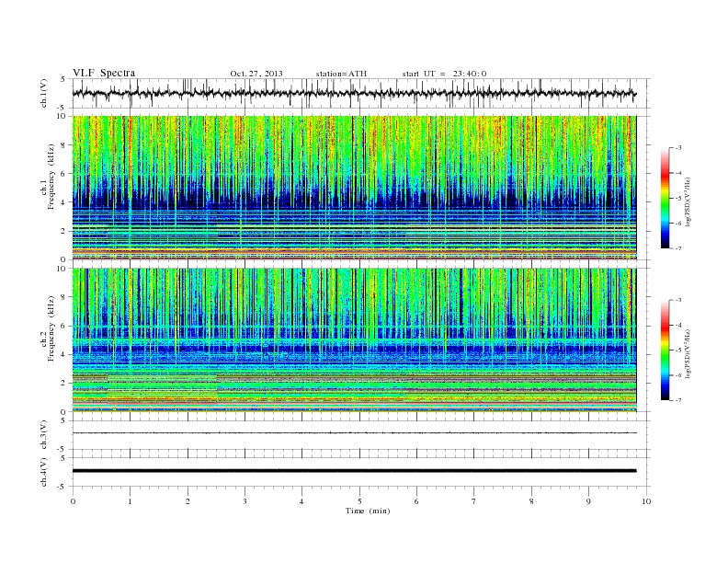Click the "station=ATH" header label
Viewport: 728px width, 563px height.
coord(341,74)
